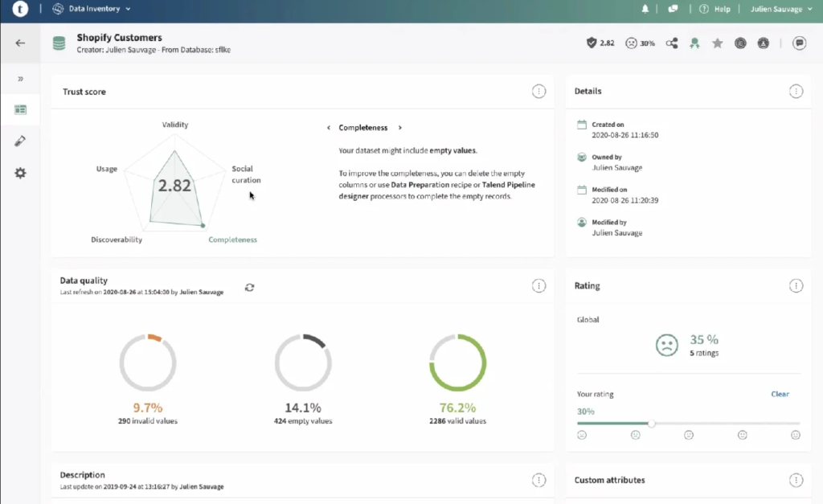Open settings gear in the left sidebar

point(20,173)
